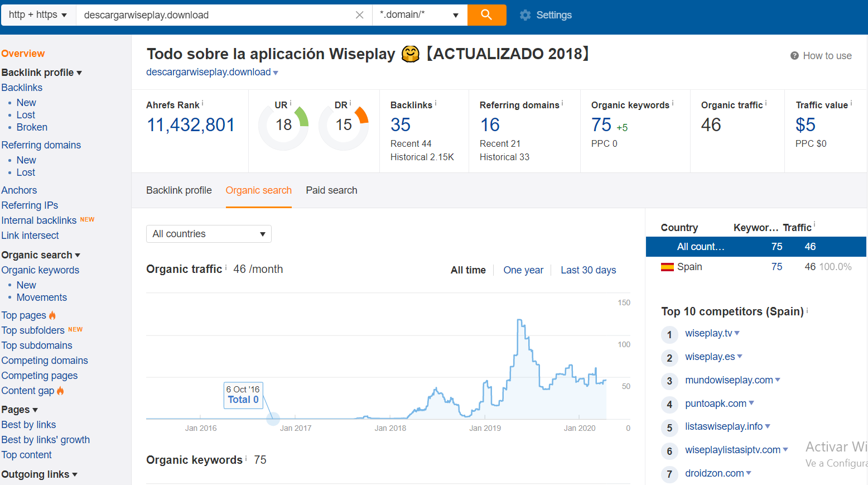Open Referring IPs sidebar link
The image size is (868, 485).
30,205
